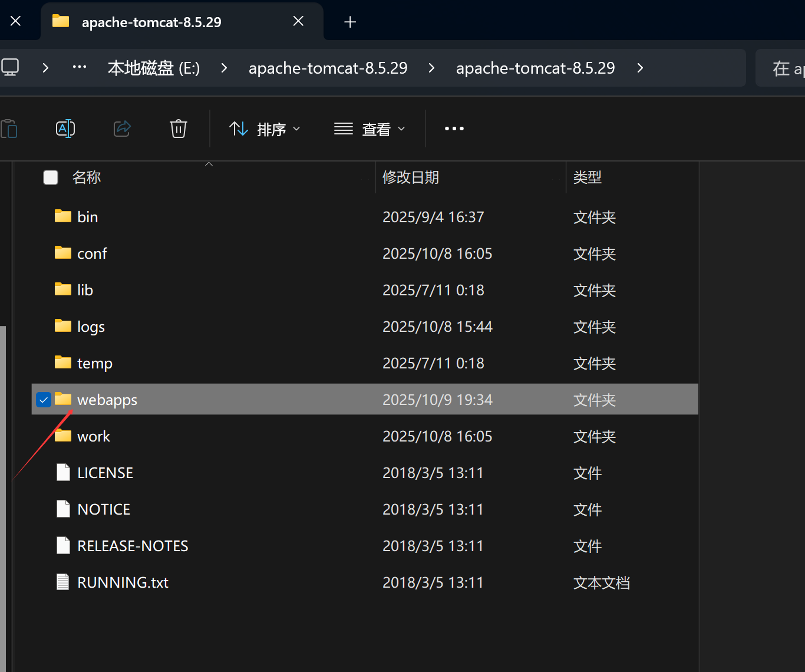
Task: Click the bin folder icon
Action: click(63, 216)
